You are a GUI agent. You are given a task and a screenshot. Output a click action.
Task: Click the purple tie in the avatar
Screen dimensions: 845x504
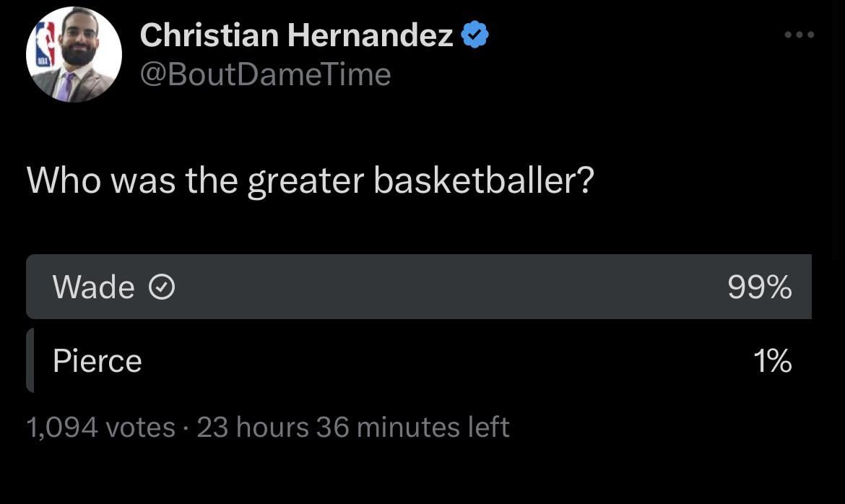tap(66, 86)
